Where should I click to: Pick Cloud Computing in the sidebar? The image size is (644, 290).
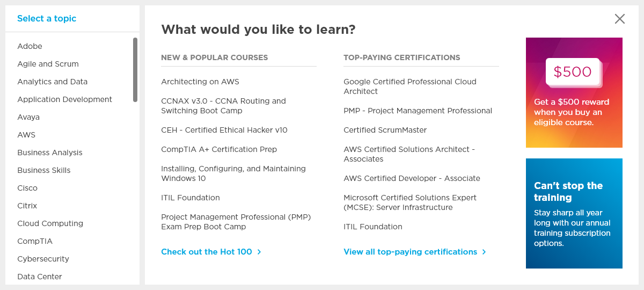pyautogui.click(x=50, y=223)
